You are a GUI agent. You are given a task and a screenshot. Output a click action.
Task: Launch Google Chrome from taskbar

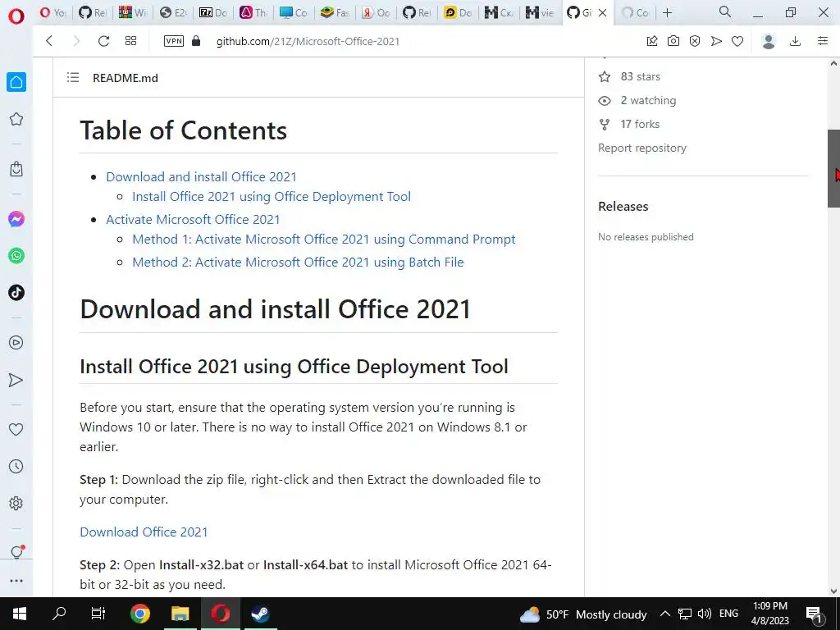click(139, 614)
